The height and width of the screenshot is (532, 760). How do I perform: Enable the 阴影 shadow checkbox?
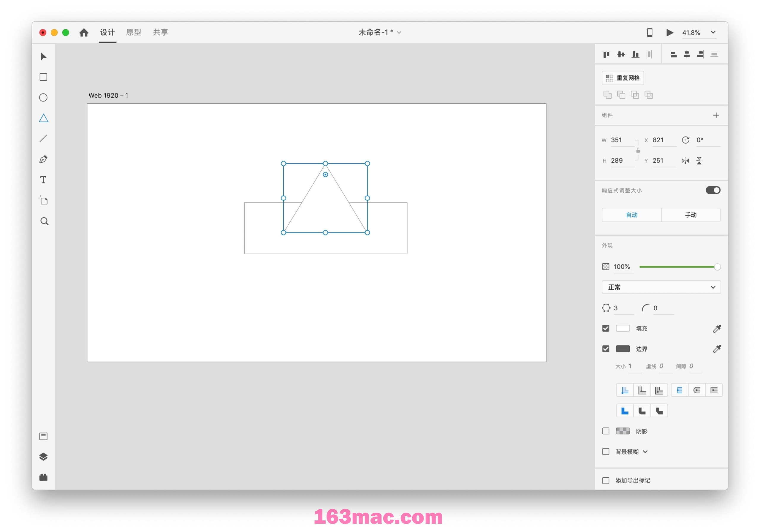[606, 431]
